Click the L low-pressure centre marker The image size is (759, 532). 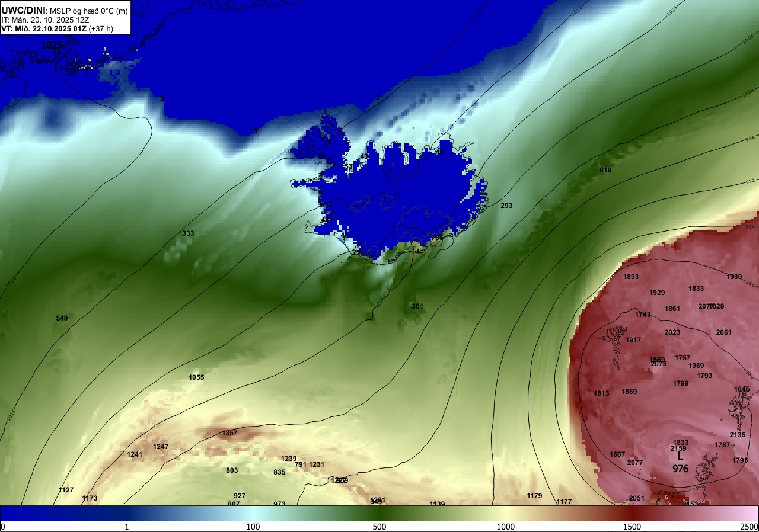pos(680,457)
